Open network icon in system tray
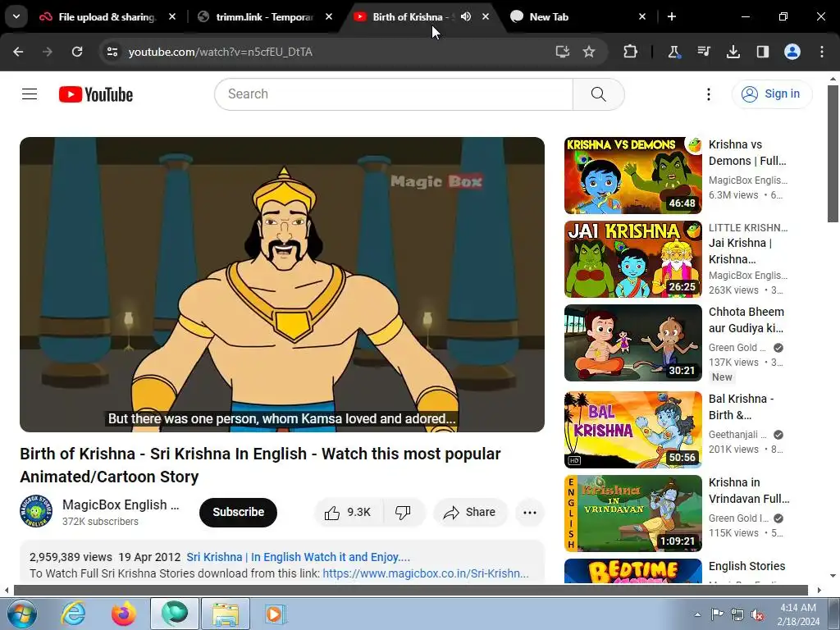The image size is (840, 630). pos(737,614)
